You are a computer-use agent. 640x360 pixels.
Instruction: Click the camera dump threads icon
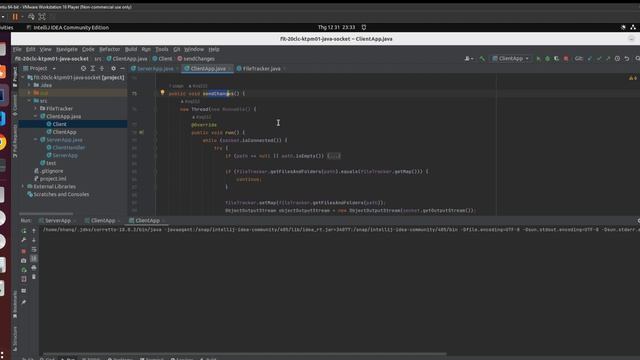tap(24, 260)
